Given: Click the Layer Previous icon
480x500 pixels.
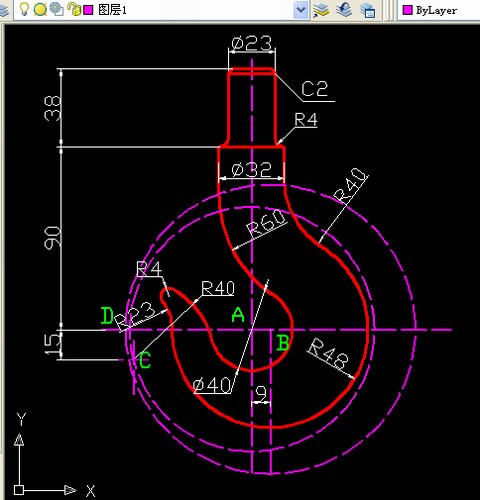Looking at the screenshot, I should (x=344, y=10).
